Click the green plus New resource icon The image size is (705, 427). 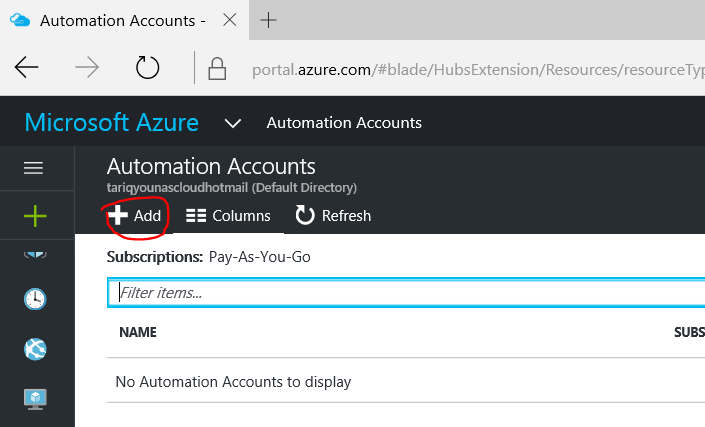click(x=35, y=216)
